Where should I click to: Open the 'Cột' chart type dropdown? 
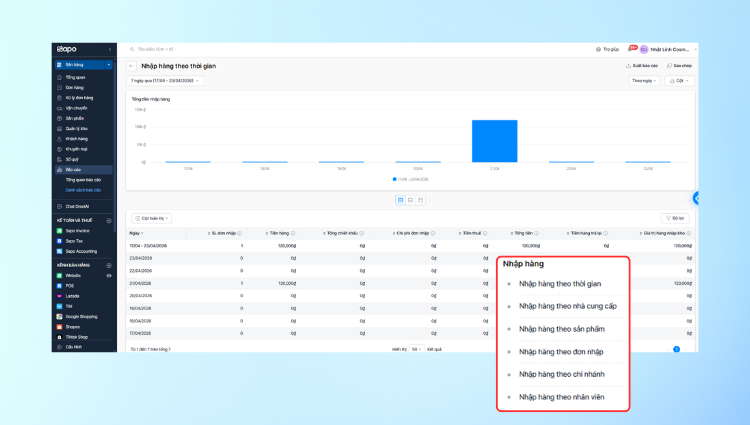click(x=678, y=81)
